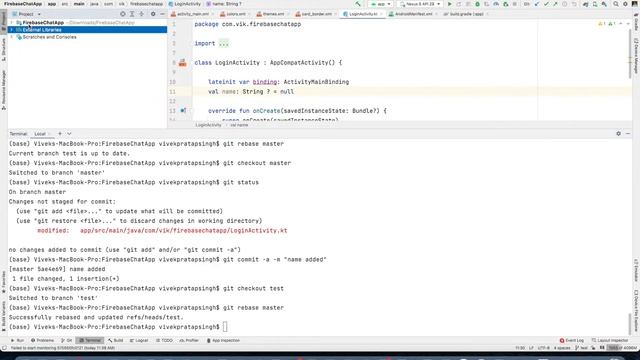Open the Layout Inspector

[x=610, y=340]
